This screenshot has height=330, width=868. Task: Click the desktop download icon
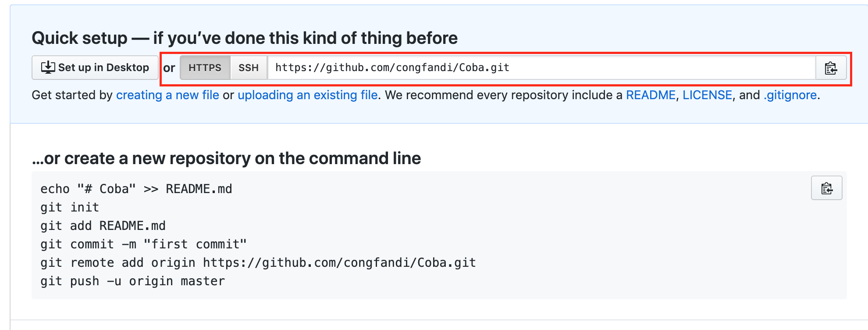click(x=48, y=68)
